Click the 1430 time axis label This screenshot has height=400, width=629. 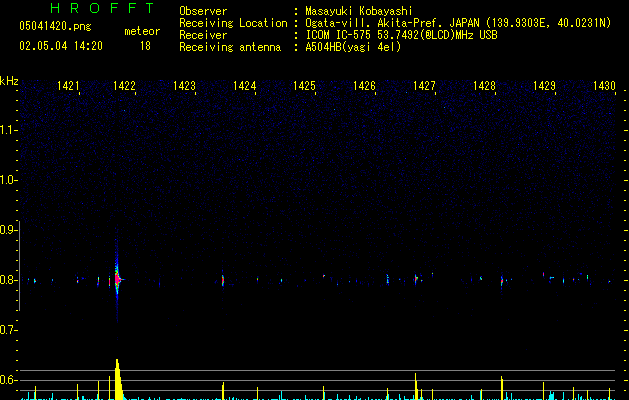click(x=604, y=86)
